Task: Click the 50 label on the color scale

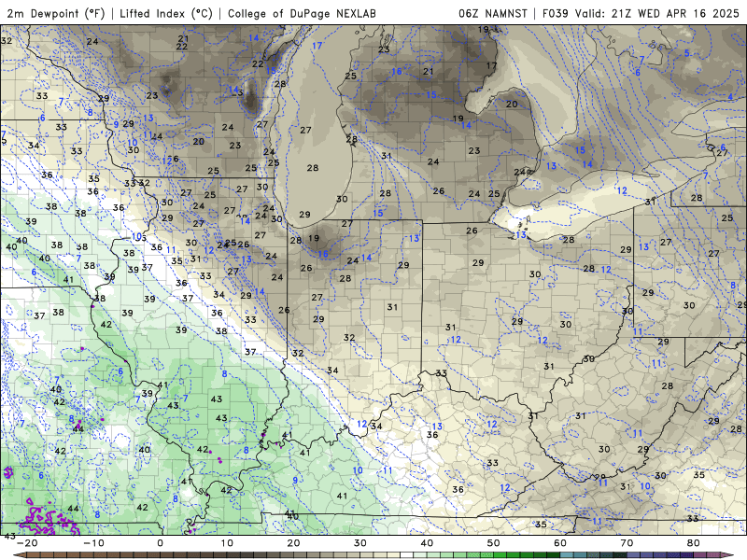Action: 494,543
